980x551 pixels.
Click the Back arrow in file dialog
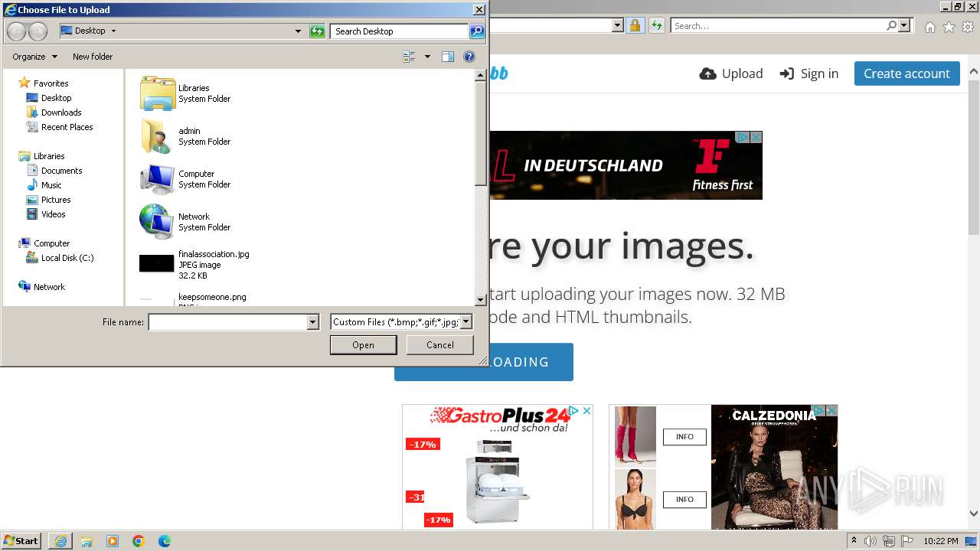pos(16,31)
